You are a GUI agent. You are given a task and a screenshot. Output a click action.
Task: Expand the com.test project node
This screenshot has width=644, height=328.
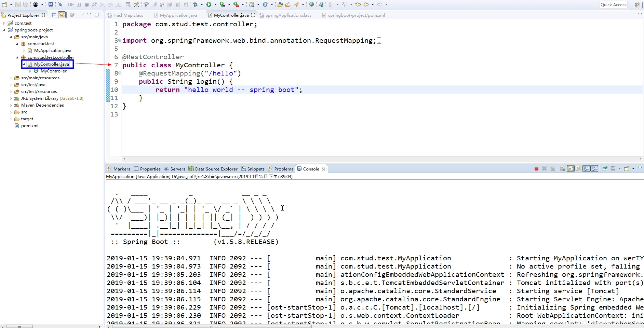pos(4,23)
